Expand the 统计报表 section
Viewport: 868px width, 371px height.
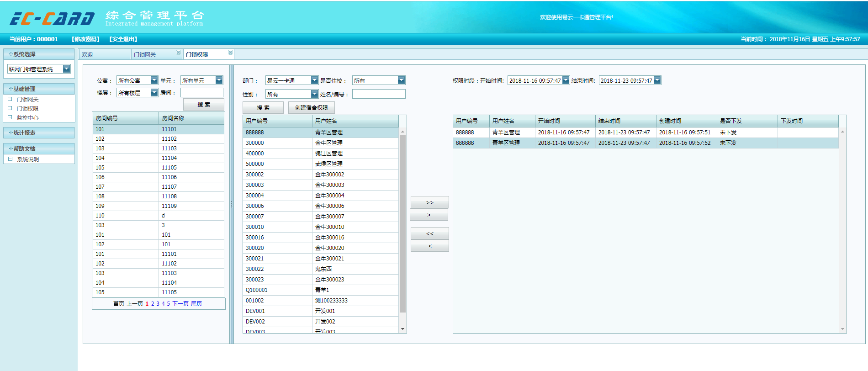pos(39,132)
